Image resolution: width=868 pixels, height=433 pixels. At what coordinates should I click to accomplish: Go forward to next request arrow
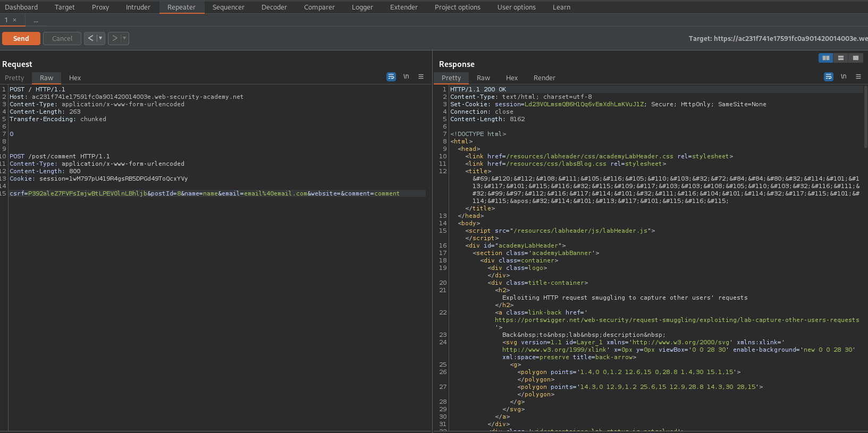[x=114, y=38]
